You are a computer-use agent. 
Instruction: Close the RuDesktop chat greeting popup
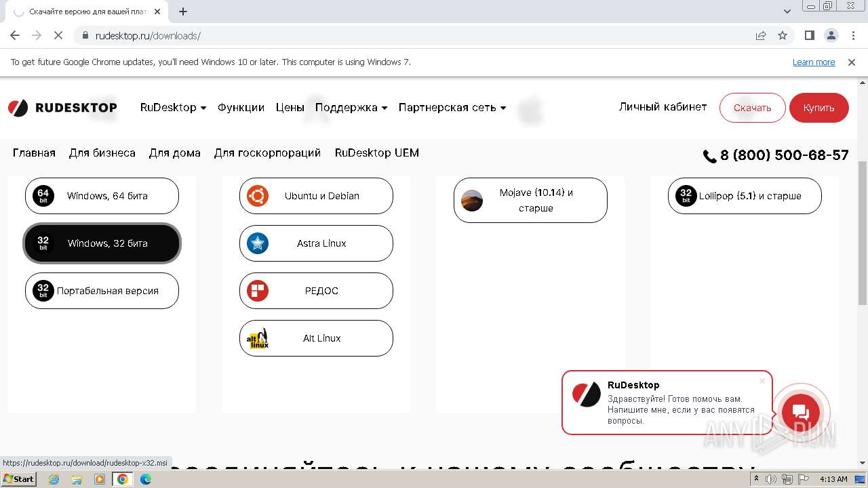tap(762, 381)
